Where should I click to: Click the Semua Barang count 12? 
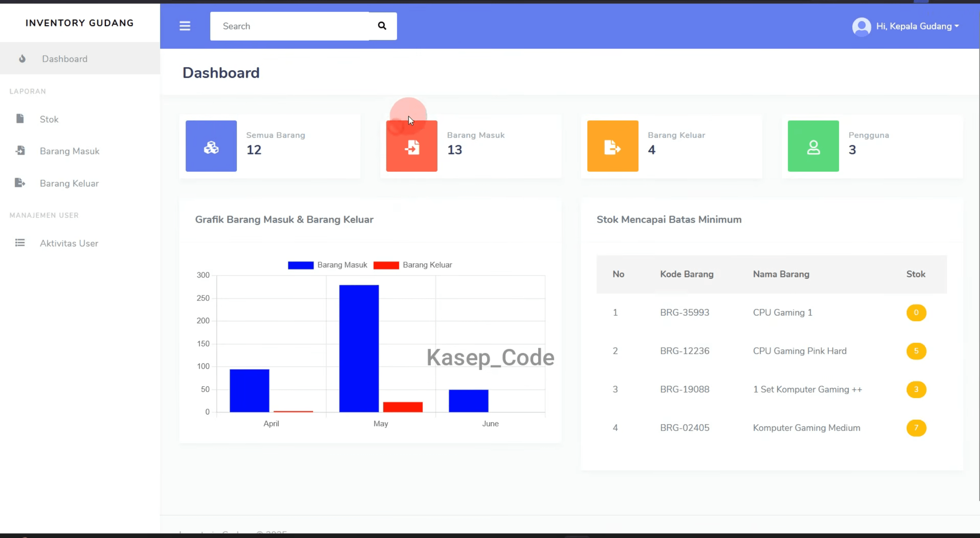point(254,150)
